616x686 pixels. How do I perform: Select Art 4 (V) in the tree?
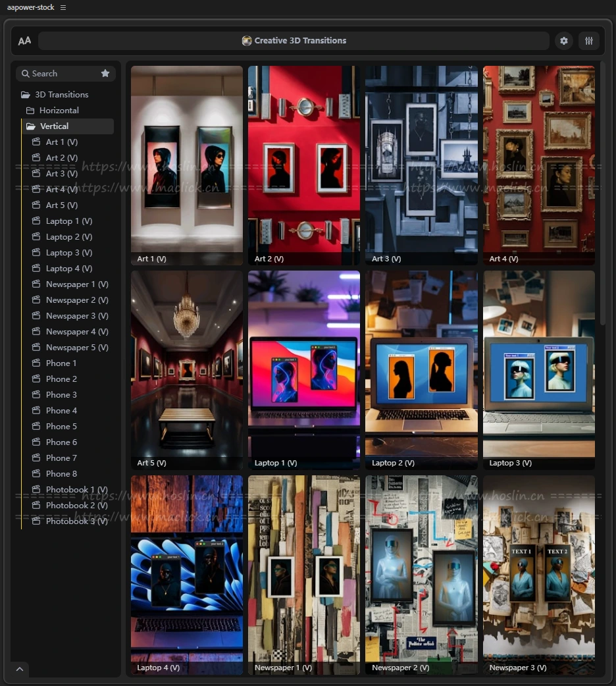(62, 189)
